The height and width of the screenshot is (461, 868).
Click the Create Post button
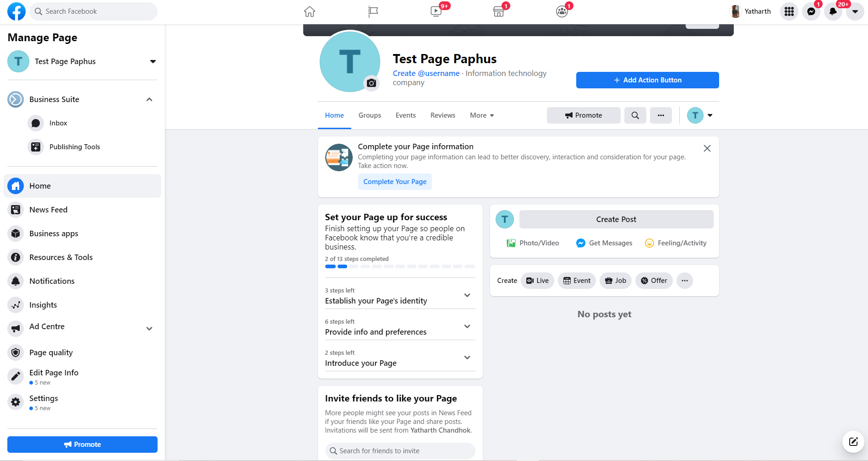pos(617,219)
